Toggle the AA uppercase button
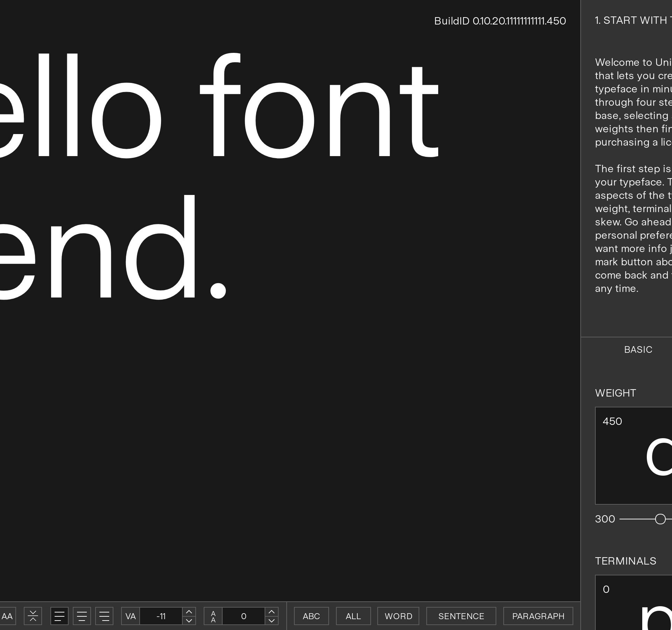This screenshot has width=672, height=630. coord(7,616)
